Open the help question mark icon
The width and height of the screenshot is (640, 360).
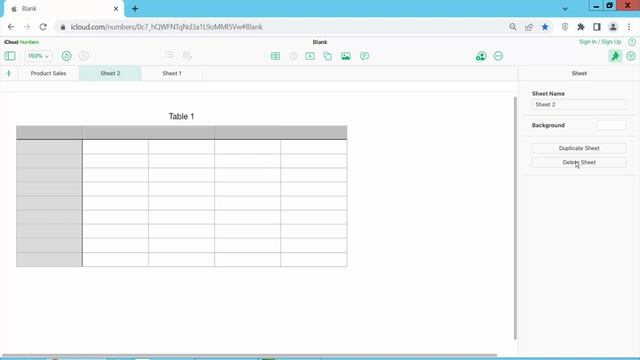click(632, 42)
